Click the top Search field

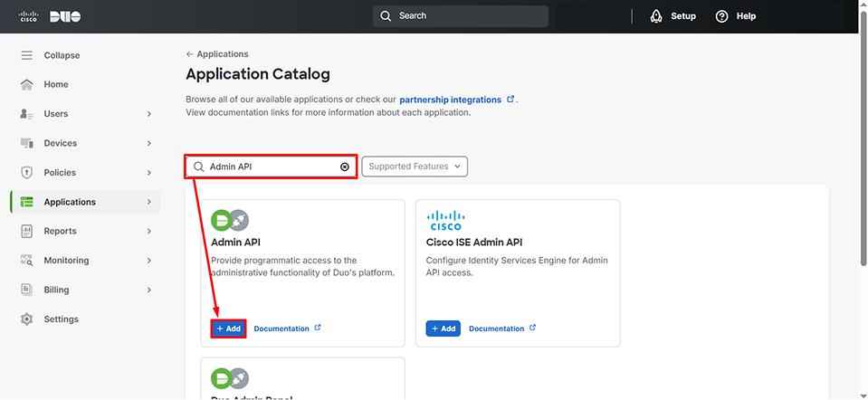461,16
